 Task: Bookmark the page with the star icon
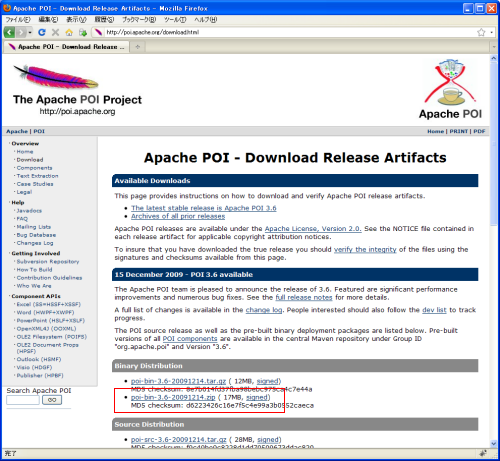pos(481,32)
